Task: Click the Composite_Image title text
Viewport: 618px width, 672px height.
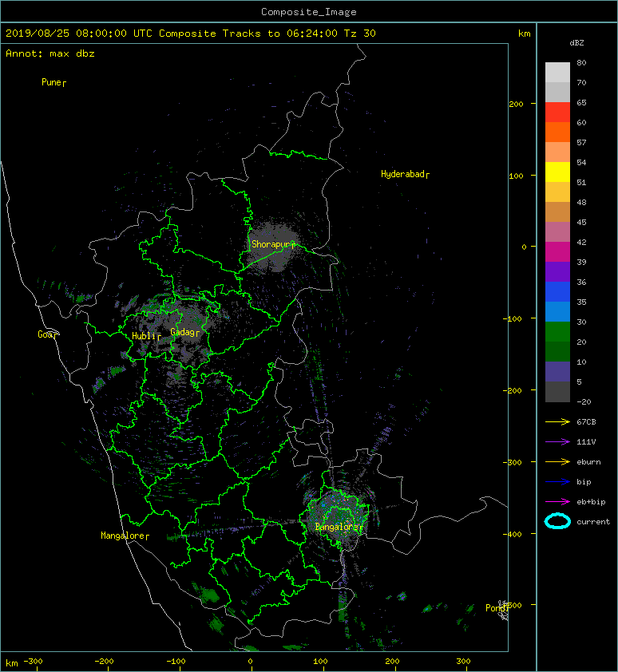Action: click(x=309, y=12)
